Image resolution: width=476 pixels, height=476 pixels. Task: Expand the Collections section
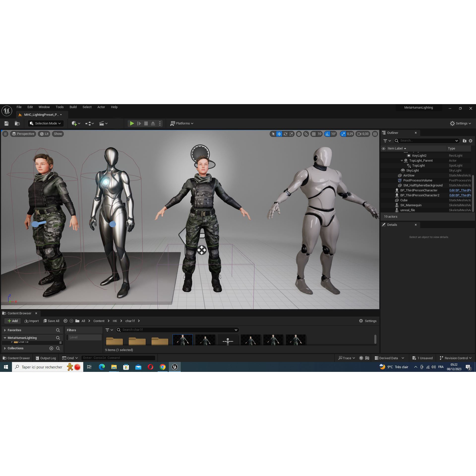tap(5, 348)
